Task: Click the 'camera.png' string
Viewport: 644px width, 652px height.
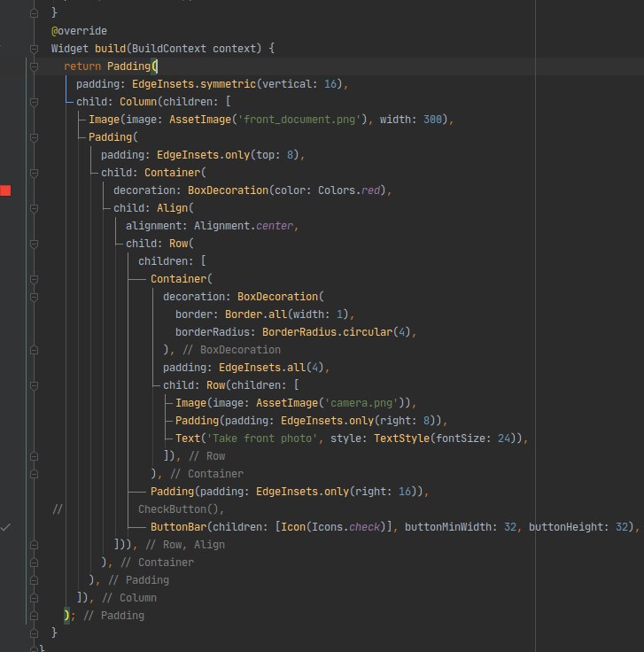Action: point(361,403)
